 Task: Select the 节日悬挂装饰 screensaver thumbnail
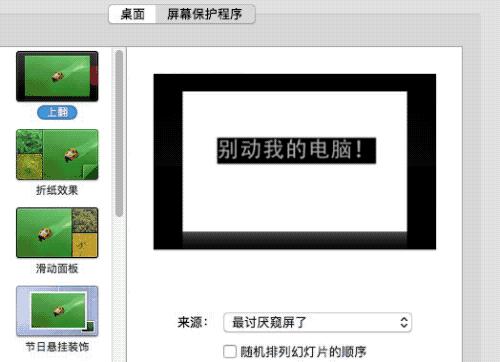click(x=57, y=311)
